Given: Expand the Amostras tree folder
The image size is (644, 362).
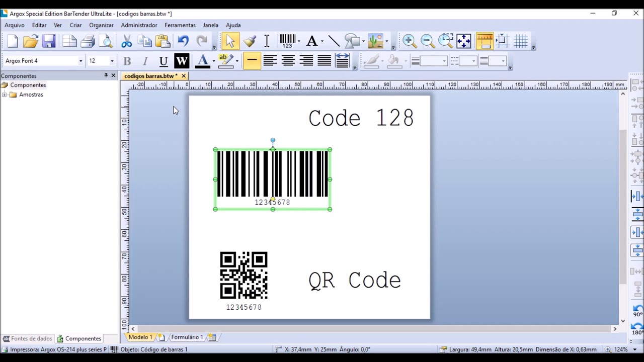Looking at the screenshot, I should pos(5,95).
